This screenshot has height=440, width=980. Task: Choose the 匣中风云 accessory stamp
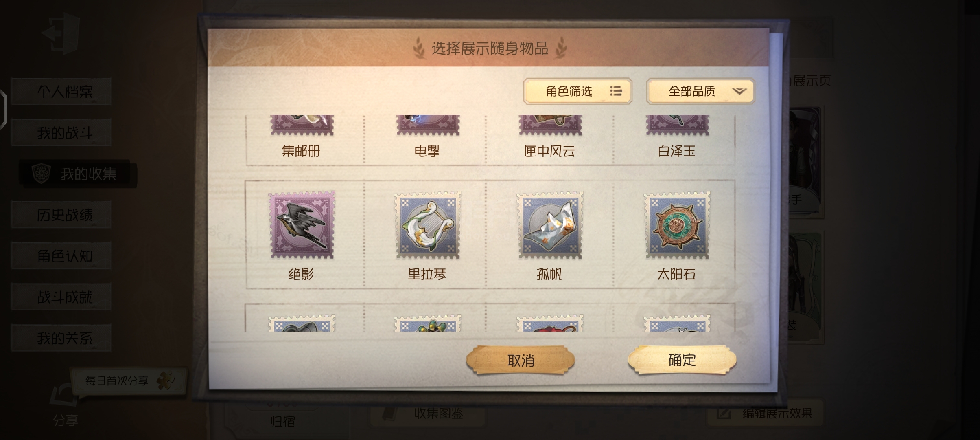coord(550,125)
